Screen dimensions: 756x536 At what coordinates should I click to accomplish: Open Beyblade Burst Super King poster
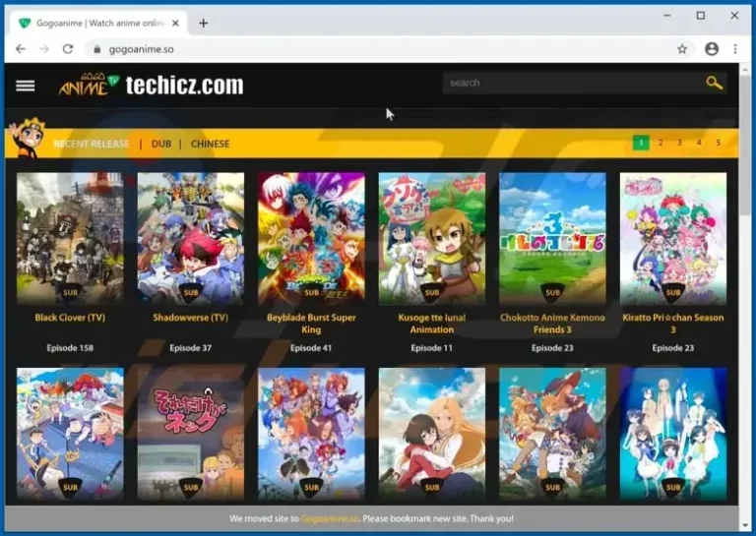tap(311, 238)
